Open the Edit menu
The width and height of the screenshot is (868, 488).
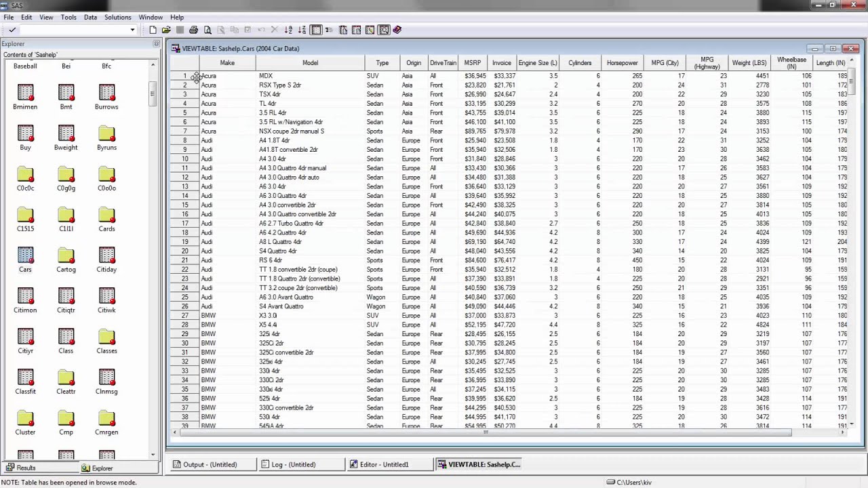click(26, 17)
